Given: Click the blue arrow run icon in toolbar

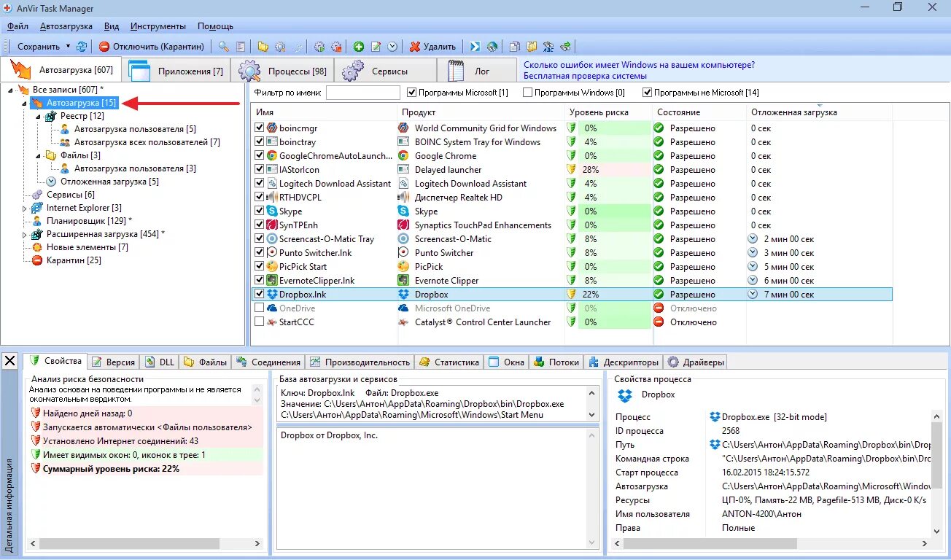Looking at the screenshot, I should tap(475, 47).
